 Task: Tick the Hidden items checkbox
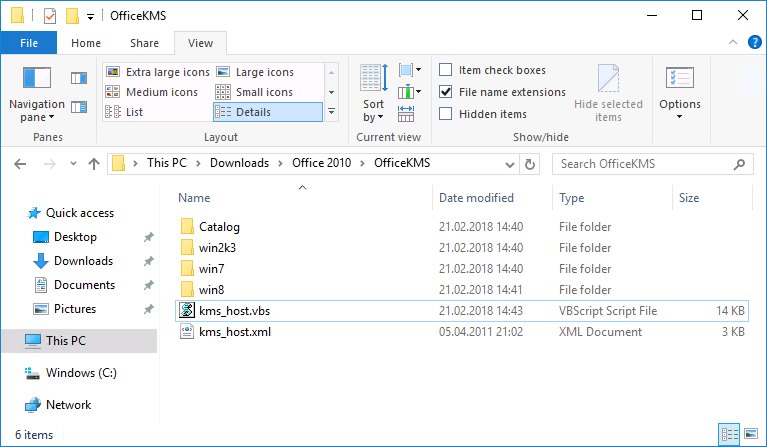(x=445, y=113)
